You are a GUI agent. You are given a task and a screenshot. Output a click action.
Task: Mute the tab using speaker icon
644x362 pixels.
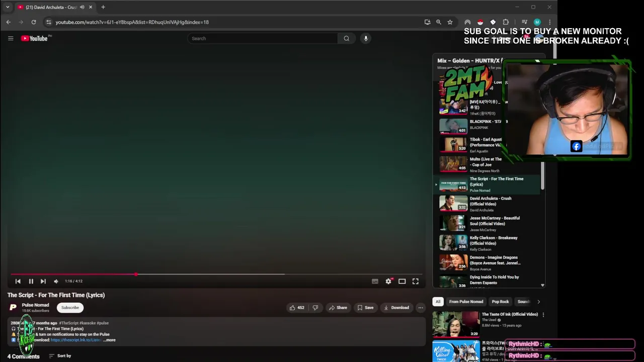(x=82, y=7)
